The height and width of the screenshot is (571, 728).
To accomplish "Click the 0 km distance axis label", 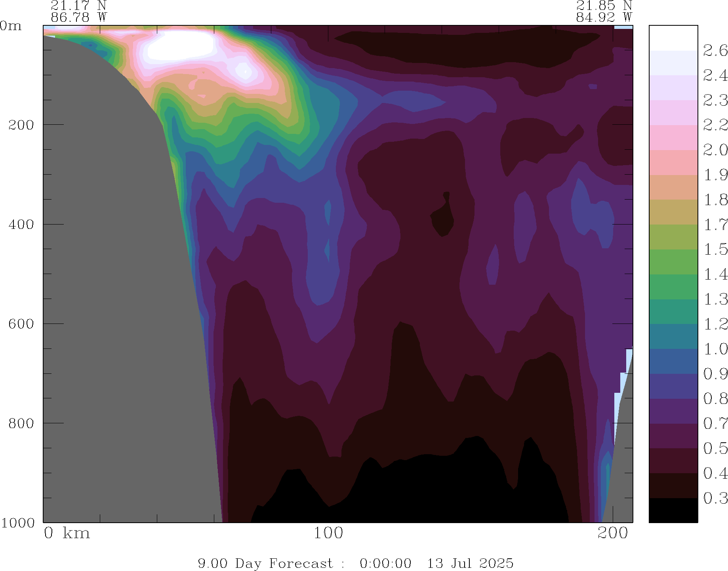I will [67, 533].
